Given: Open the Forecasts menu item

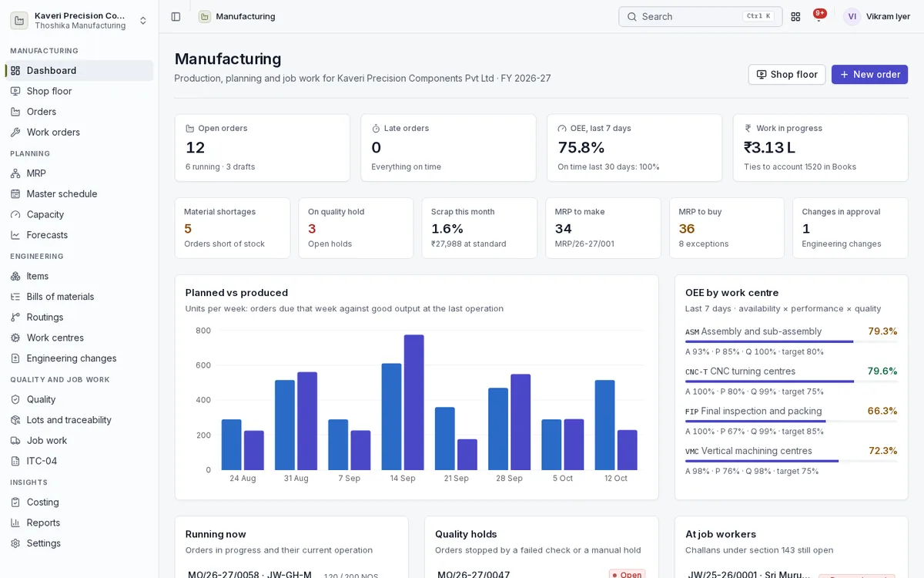Looking at the screenshot, I should (79, 235).
